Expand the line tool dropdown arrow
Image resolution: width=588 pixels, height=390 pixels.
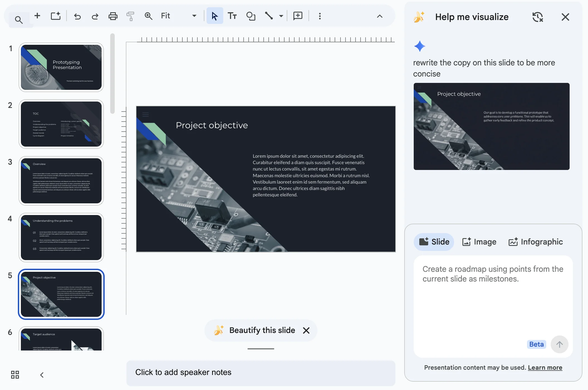point(281,16)
